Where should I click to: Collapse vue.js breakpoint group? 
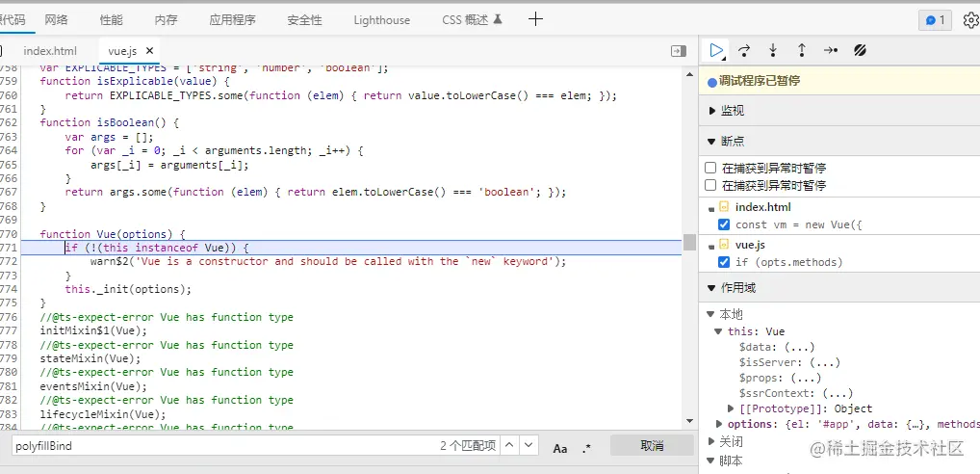pyautogui.click(x=711, y=247)
